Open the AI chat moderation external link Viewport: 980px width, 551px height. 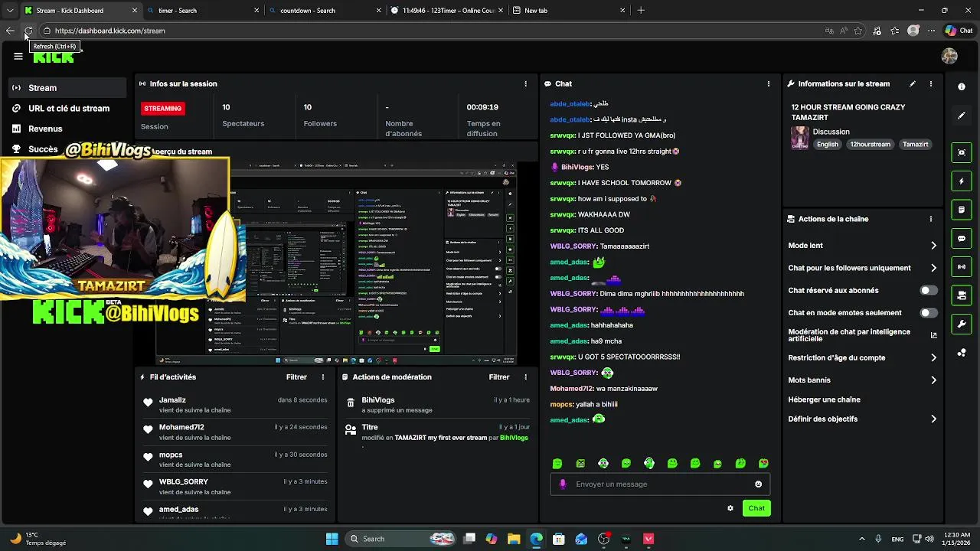coord(933,335)
